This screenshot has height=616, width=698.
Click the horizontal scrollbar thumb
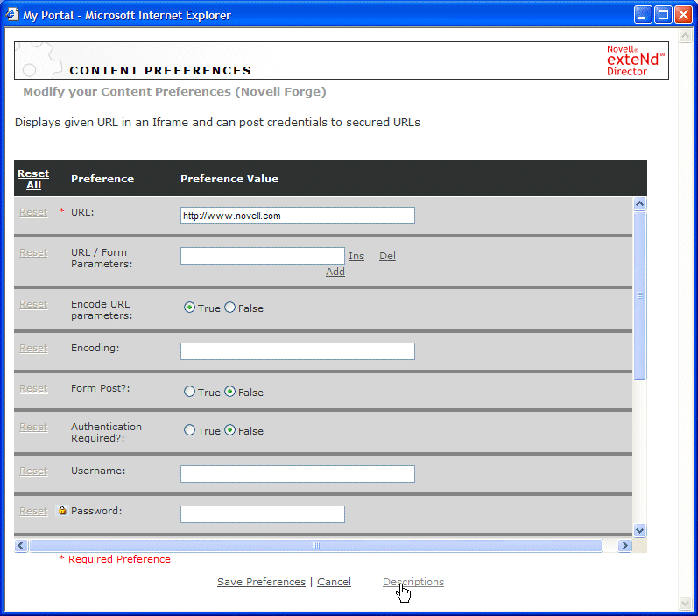tap(316, 546)
